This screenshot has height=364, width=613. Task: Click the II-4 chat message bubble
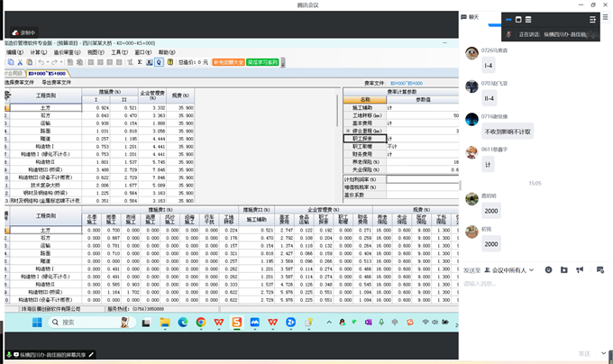tap(489, 98)
